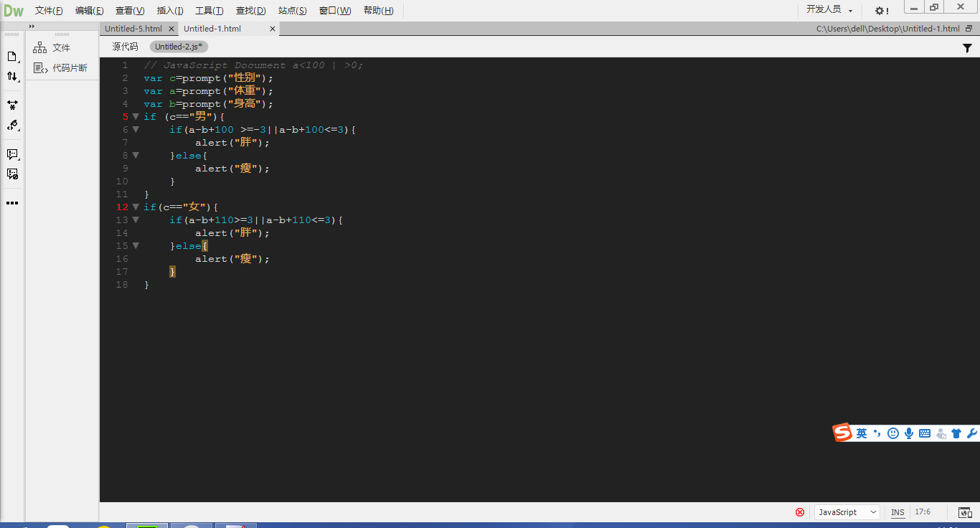This screenshot has height=528, width=980.
Task: Click the Format Source Code icon
Action: point(12,126)
